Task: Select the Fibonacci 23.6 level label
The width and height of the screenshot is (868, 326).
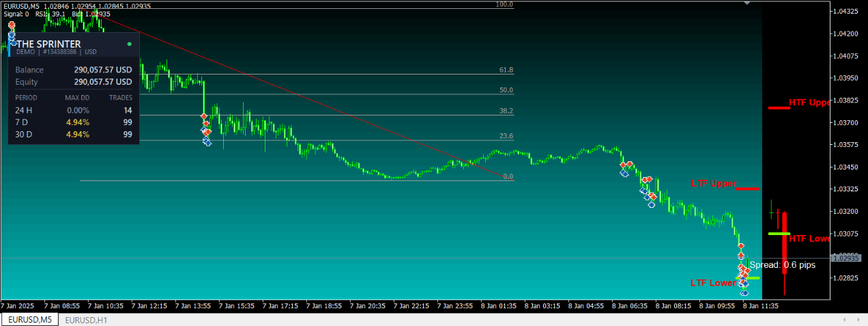Action: pyautogui.click(x=506, y=136)
